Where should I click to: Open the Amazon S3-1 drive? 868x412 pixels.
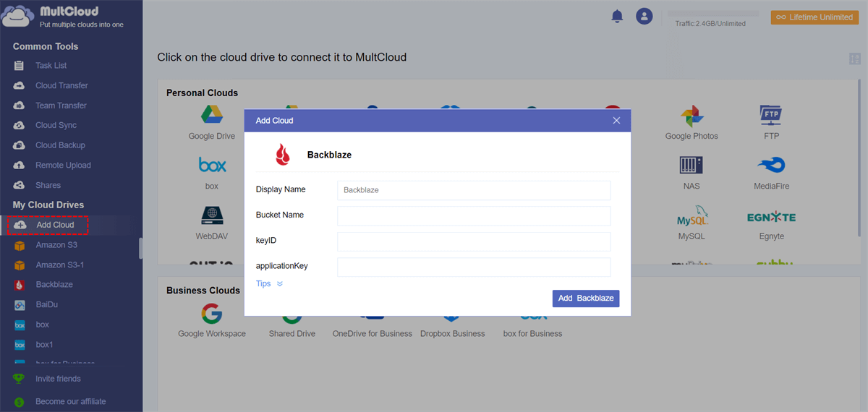coord(60,265)
